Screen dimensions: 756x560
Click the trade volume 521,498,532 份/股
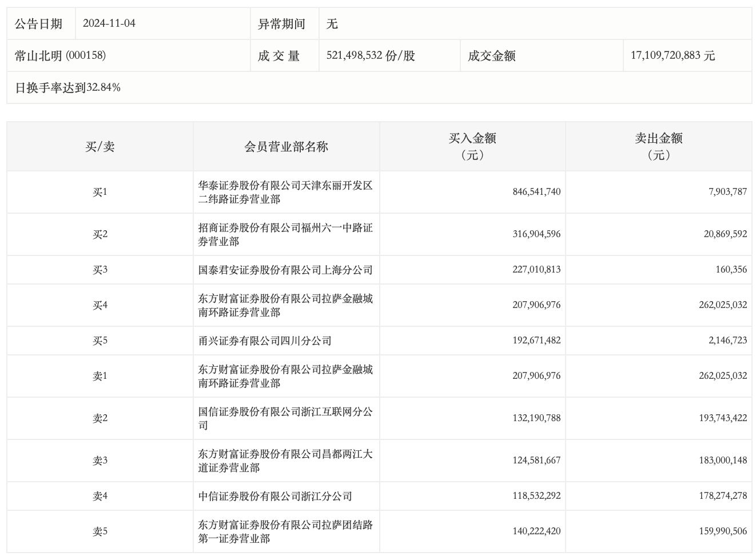click(x=371, y=55)
